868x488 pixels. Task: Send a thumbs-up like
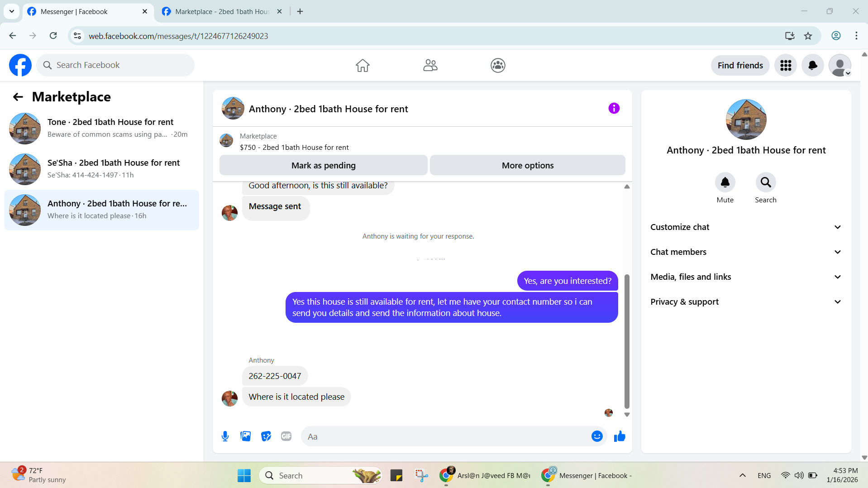click(x=620, y=436)
